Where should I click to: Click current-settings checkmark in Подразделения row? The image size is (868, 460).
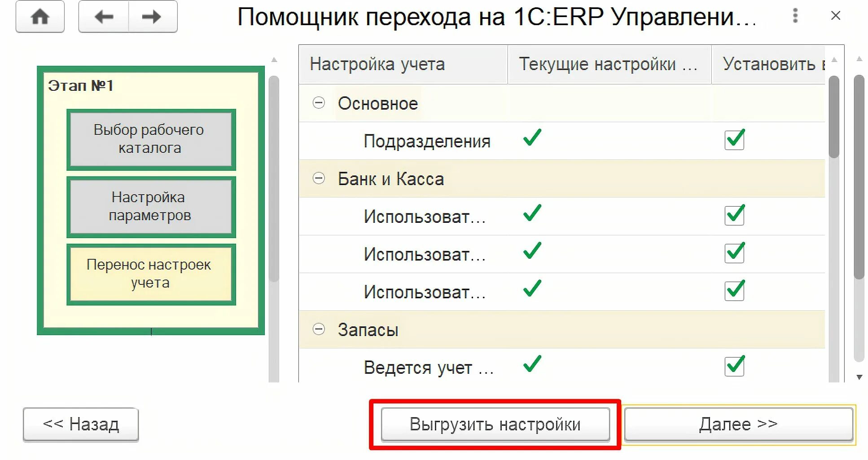click(532, 137)
